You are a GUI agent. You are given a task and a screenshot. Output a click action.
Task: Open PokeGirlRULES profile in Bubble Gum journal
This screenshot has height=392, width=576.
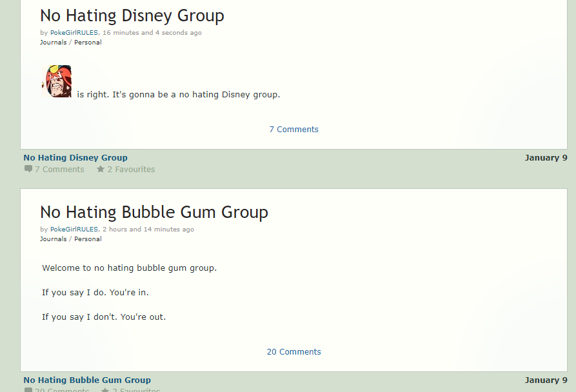pyautogui.click(x=74, y=230)
